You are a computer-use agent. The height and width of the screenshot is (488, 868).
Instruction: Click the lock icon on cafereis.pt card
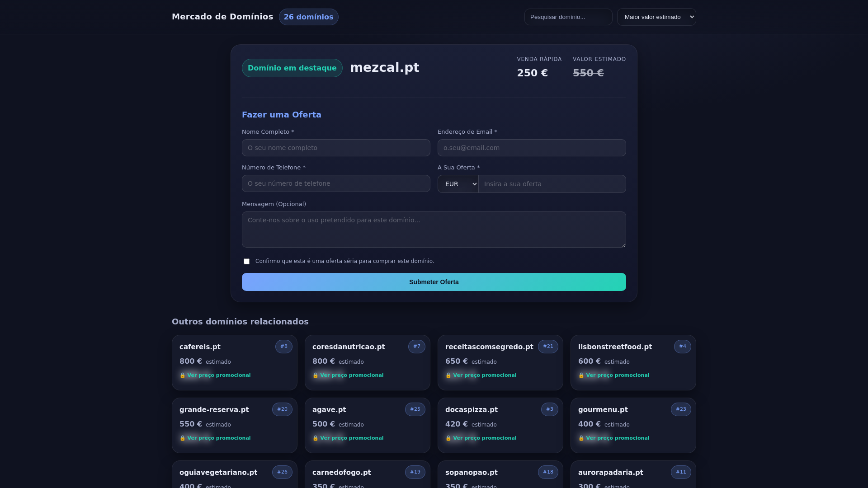[183, 375]
